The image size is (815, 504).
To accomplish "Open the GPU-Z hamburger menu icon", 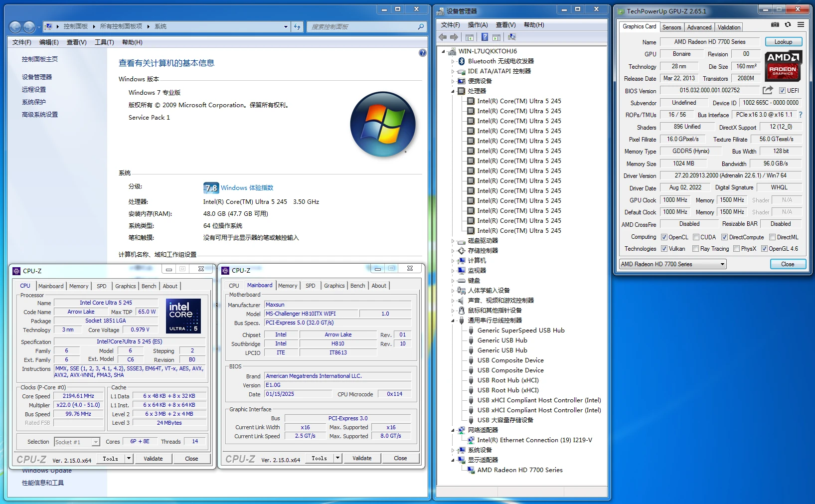I will pyautogui.click(x=801, y=24).
